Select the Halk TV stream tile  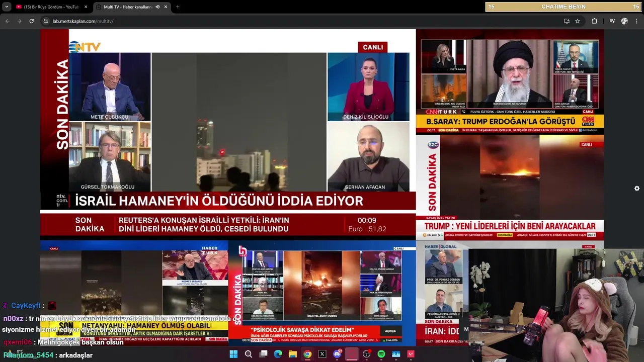(322, 294)
